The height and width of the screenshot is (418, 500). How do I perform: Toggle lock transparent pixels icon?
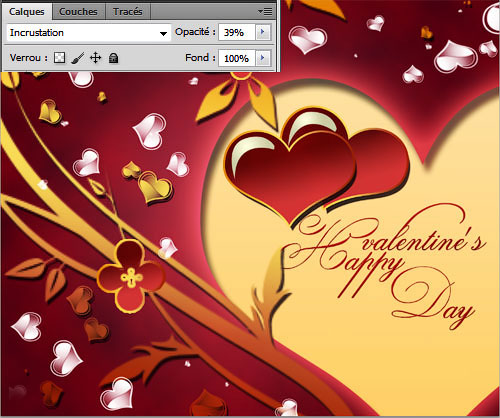tap(60, 58)
